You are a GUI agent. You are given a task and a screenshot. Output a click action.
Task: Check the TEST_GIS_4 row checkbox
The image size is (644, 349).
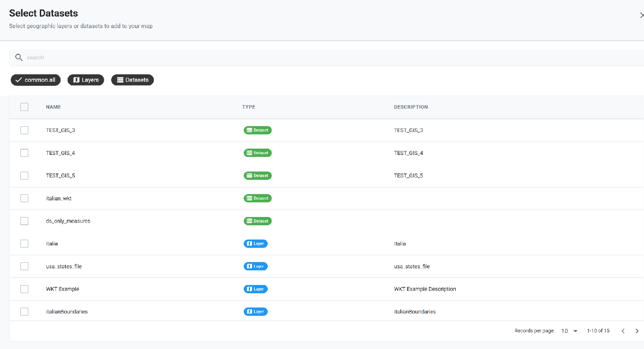(x=25, y=153)
